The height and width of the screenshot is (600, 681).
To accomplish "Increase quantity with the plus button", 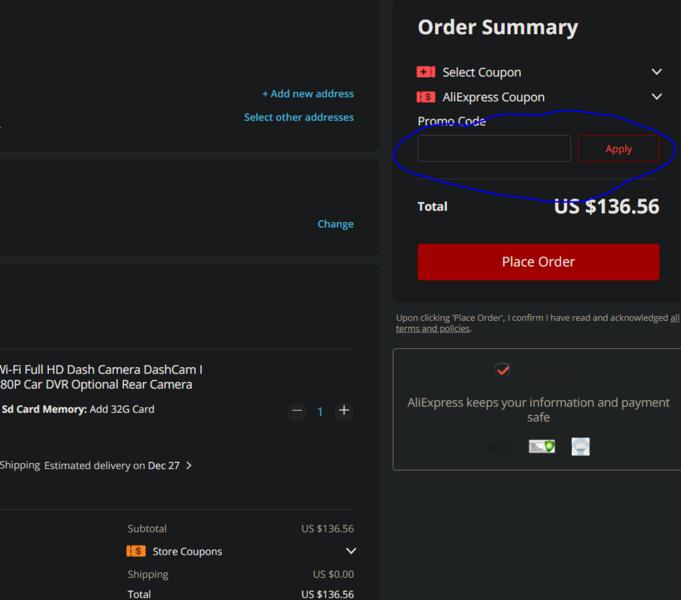I will (344, 411).
